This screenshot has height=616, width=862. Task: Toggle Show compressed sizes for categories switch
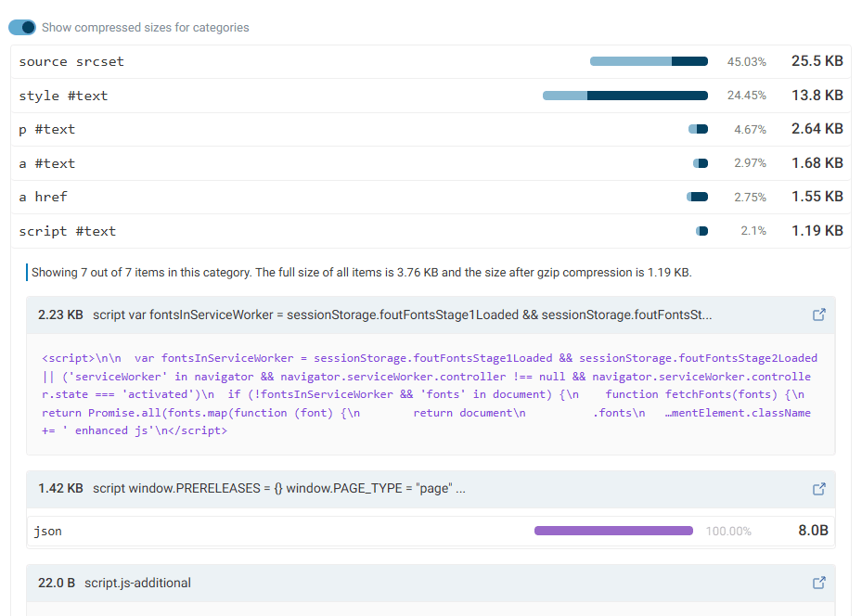22,28
